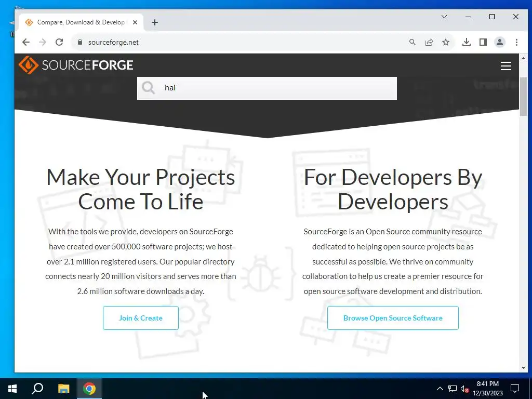The width and height of the screenshot is (532, 399).
Task: Click the SourceForge logo
Action: 76,65
